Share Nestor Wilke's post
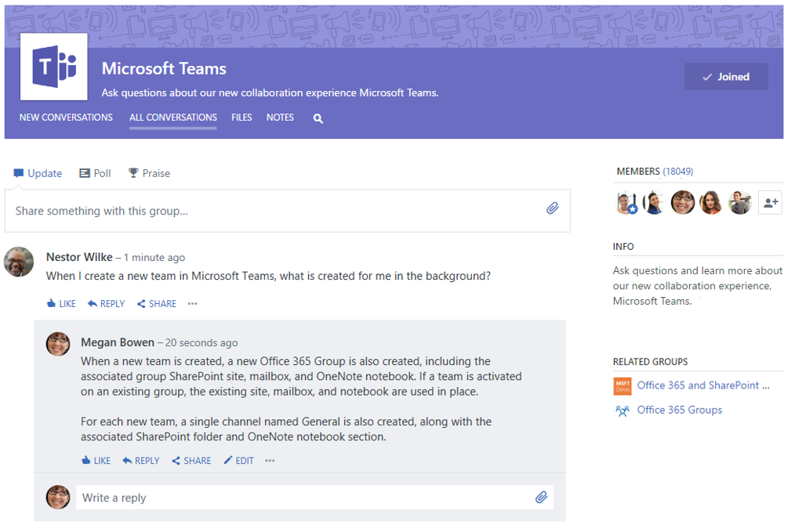Image resolution: width=788 pixels, height=532 pixels. (157, 303)
